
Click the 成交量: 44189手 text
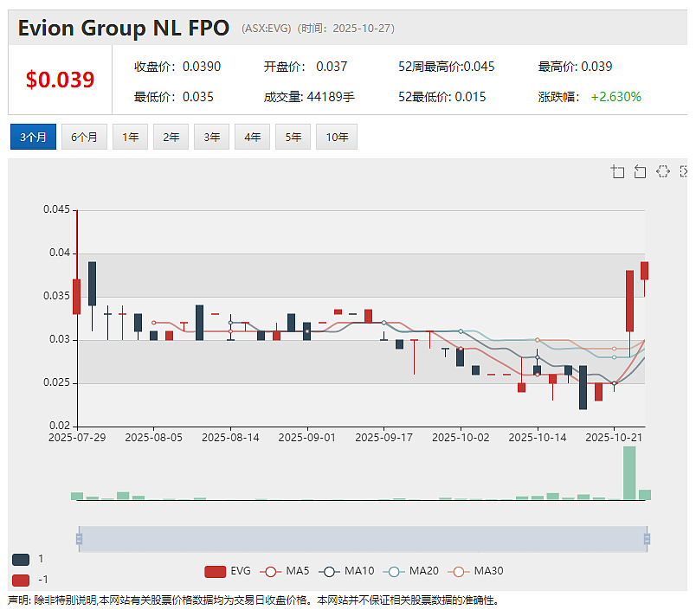tap(309, 97)
